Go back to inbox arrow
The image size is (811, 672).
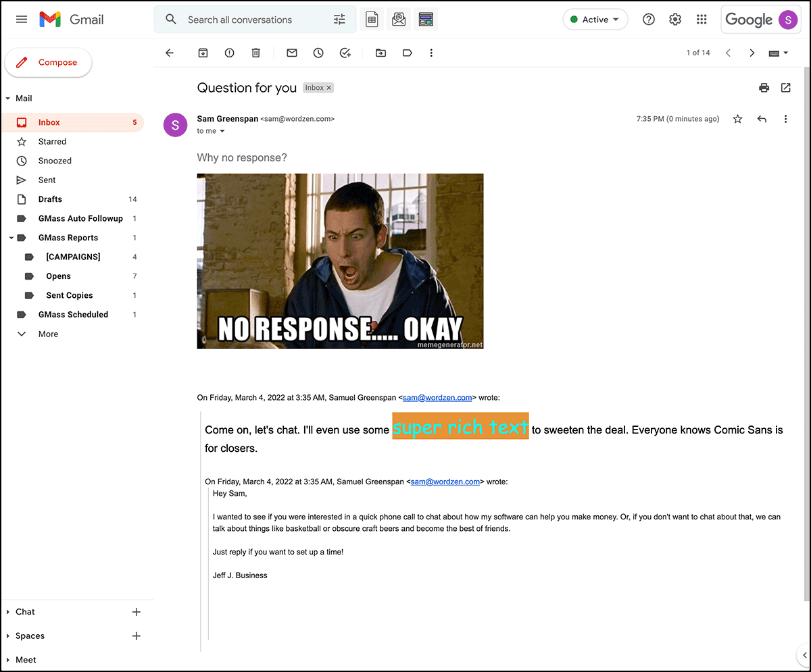coord(170,53)
